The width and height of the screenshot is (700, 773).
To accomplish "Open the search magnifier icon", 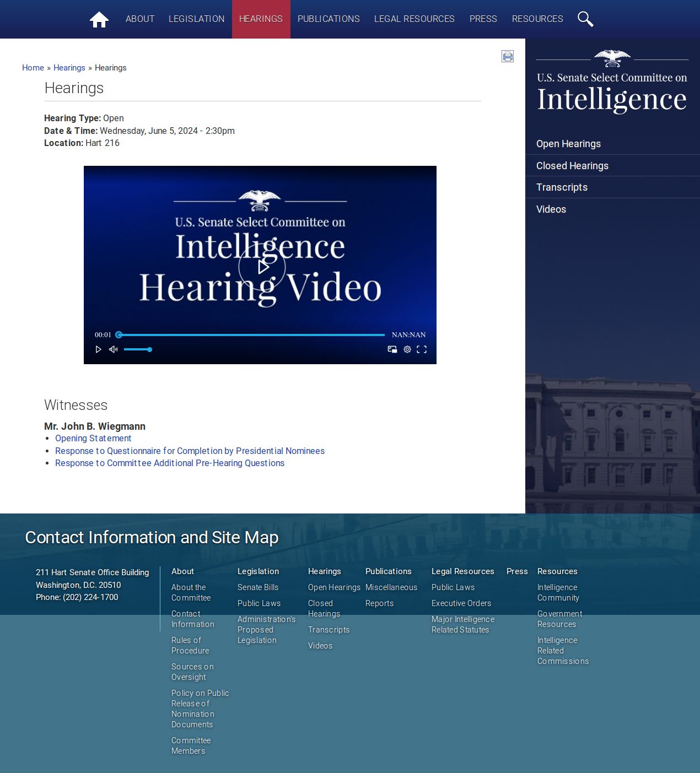I will (x=585, y=19).
